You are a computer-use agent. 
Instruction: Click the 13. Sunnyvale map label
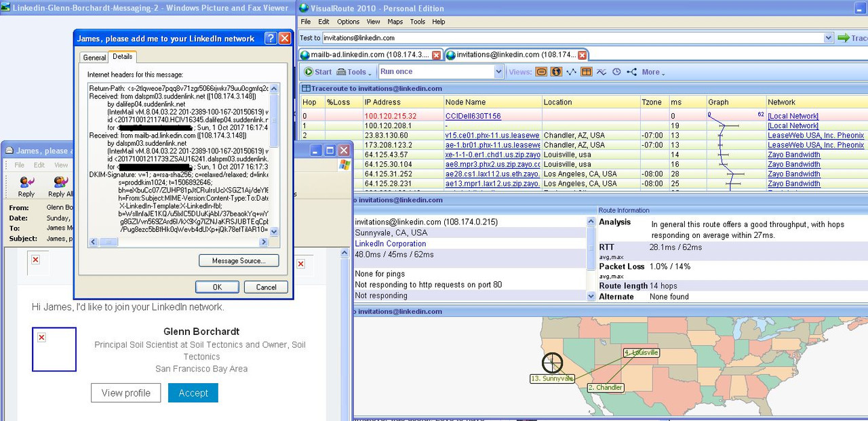(x=552, y=378)
